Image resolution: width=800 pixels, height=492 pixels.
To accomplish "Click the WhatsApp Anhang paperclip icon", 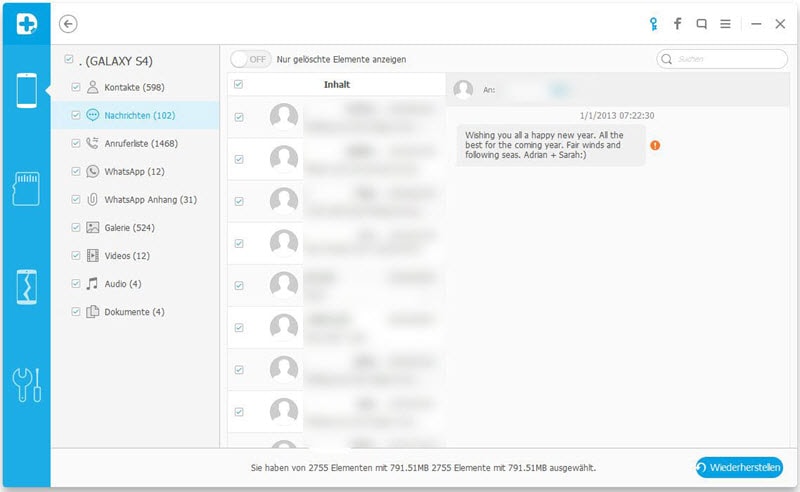I will (92, 199).
